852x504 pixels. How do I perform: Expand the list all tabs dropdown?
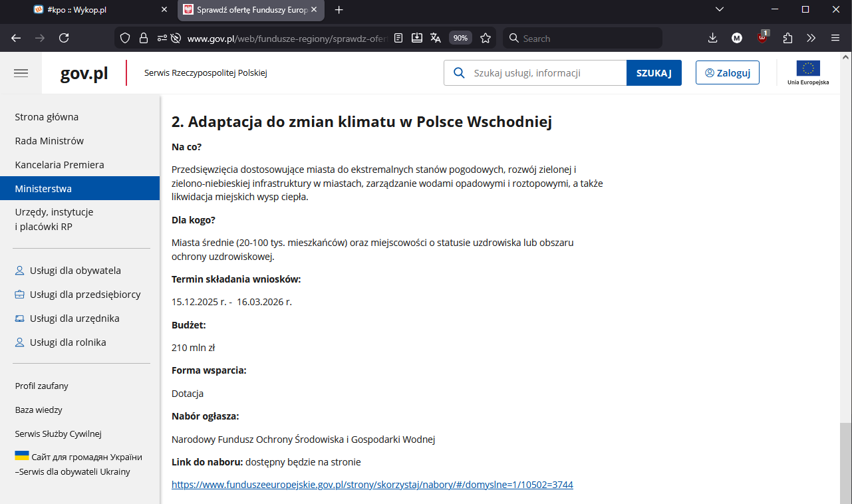pyautogui.click(x=719, y=9)
